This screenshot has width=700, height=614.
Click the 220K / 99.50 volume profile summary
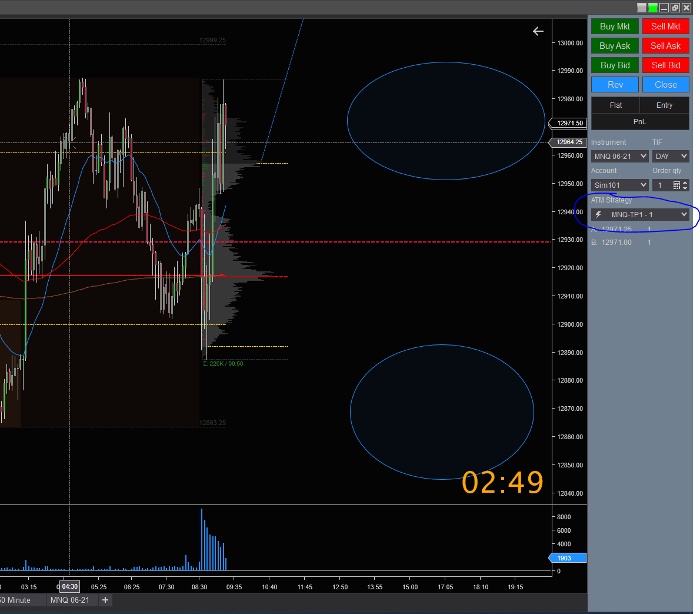click(223, 364)
